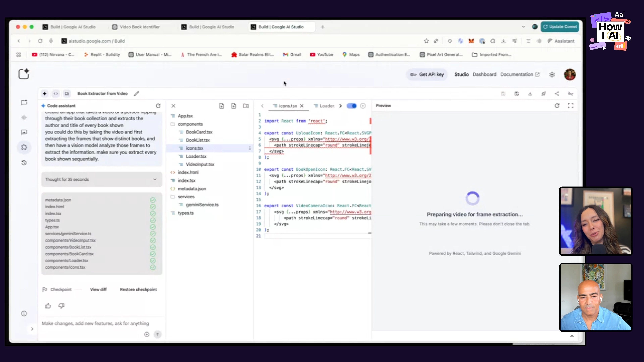Open metadata.json in file tree
The image size is (644, 362).
(x=192, y=189)
